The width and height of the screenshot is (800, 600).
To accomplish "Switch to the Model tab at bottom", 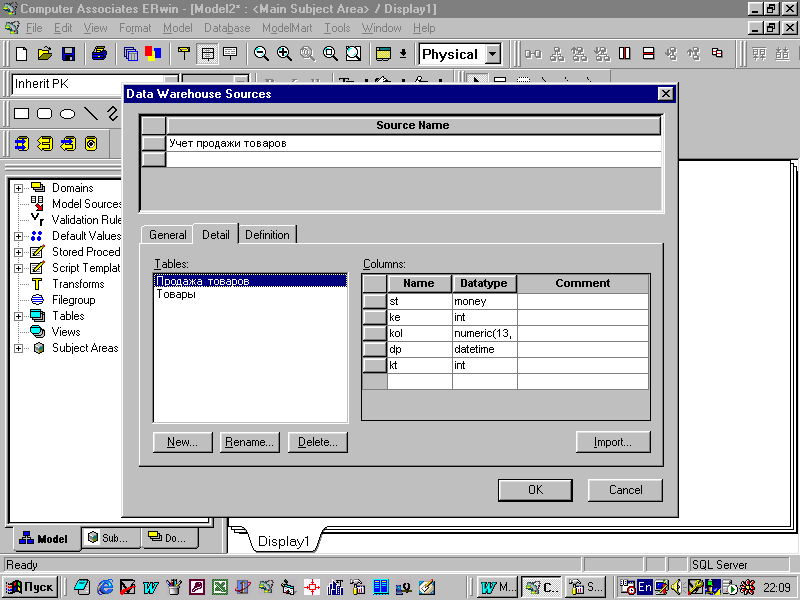I will tap(44, 538).
